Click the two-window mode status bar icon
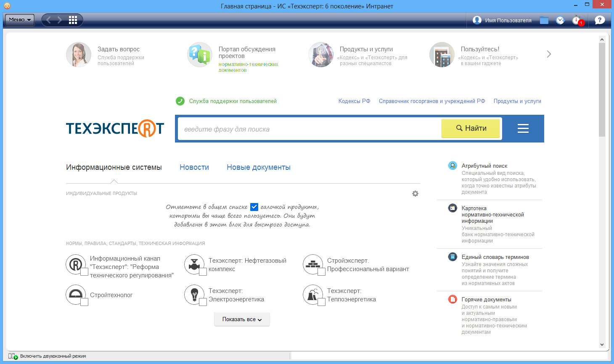 13,356
